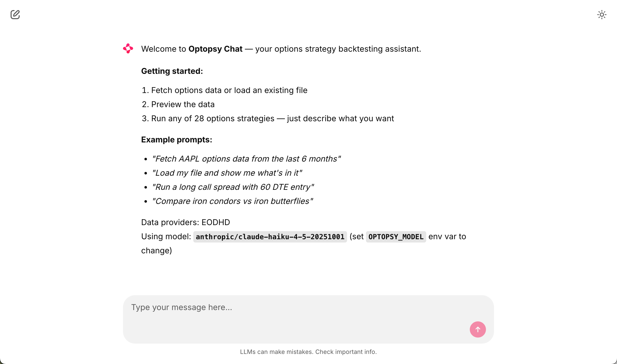Click the 'LLMs can make mistakes' disclaimer

(x=308, y=352)
